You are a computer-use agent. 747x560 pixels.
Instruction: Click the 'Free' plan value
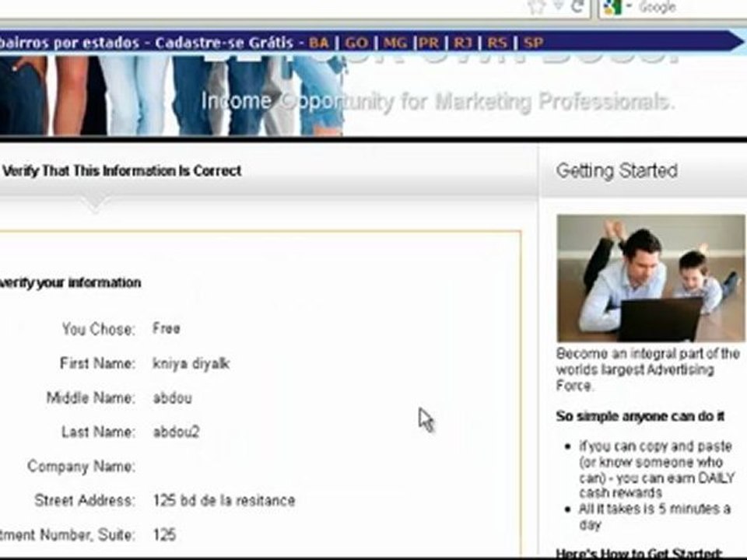click(167, 328)
